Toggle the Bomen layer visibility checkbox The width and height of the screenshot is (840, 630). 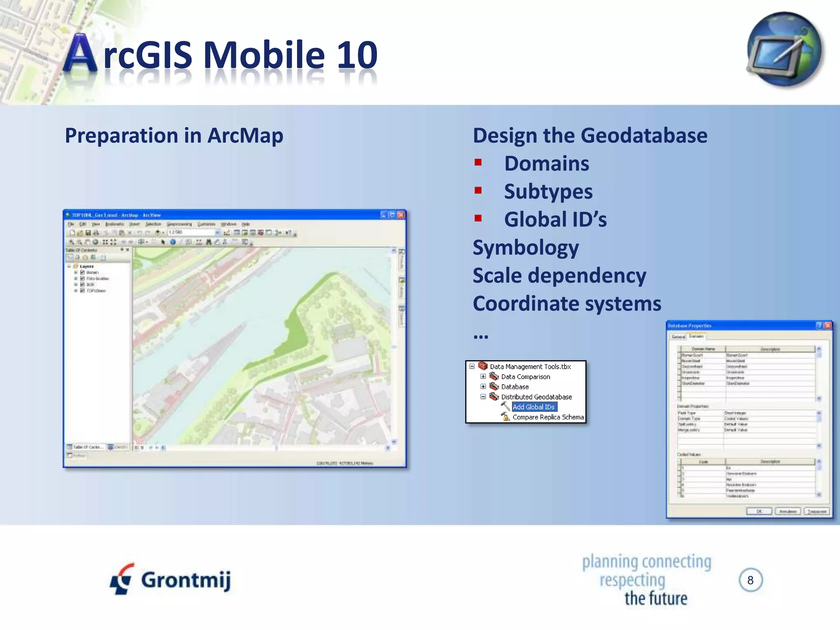pos(82,272)
